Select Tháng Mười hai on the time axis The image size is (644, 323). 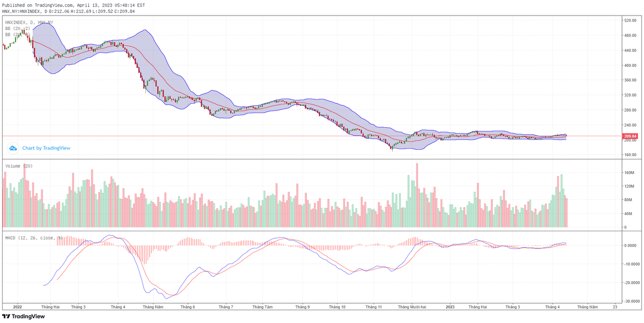point(412,307)
